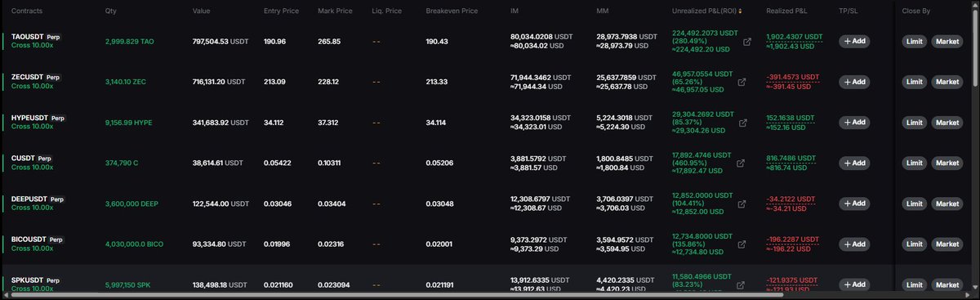980x300 pixels.
Task: Add TP/SL for TAOUSDT position
Action: tap(854, 41)
